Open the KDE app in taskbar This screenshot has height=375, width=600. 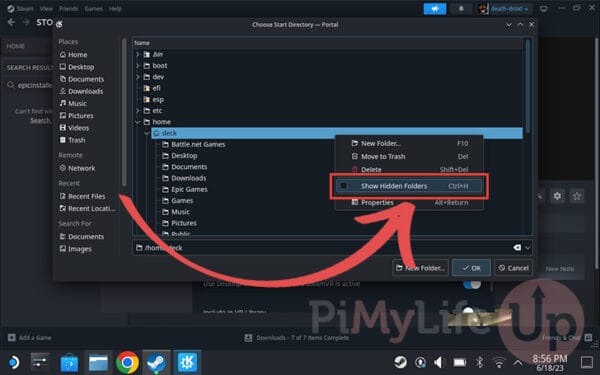point(187,362)
